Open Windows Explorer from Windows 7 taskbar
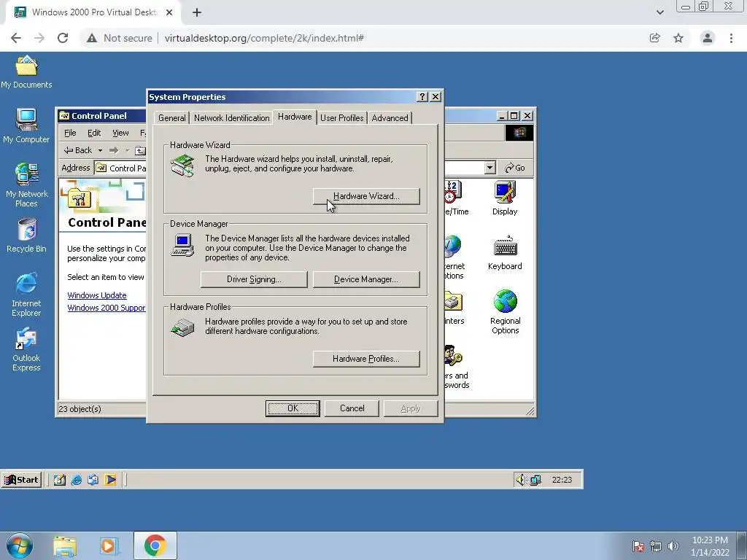Viewport: 747px width, 560px height. click(65, 545)
